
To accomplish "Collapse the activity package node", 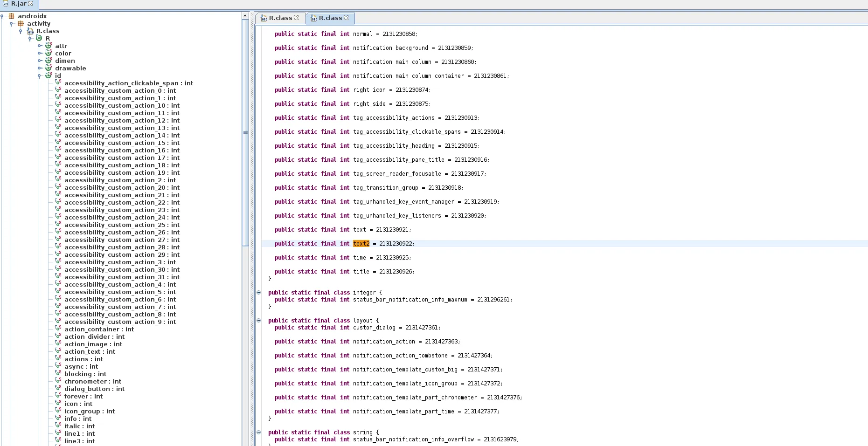I will (x=11, y=24).
